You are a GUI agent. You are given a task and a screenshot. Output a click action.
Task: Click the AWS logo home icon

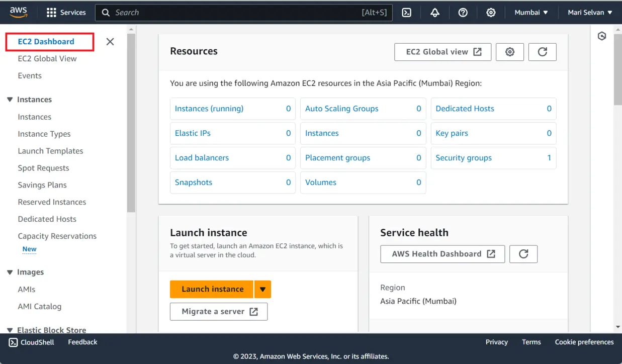(18, 12)
